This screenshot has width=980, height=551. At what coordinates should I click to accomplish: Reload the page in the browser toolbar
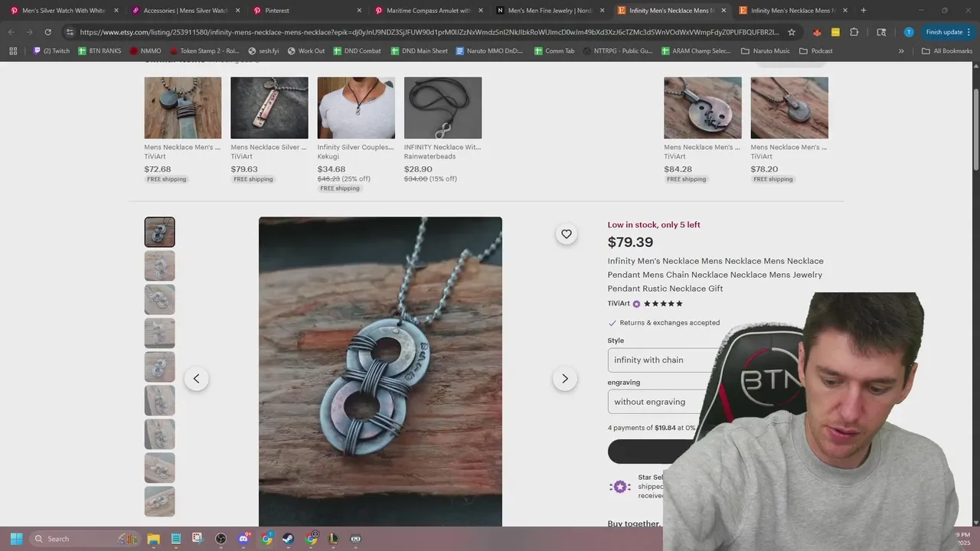[x=47, y=32]
